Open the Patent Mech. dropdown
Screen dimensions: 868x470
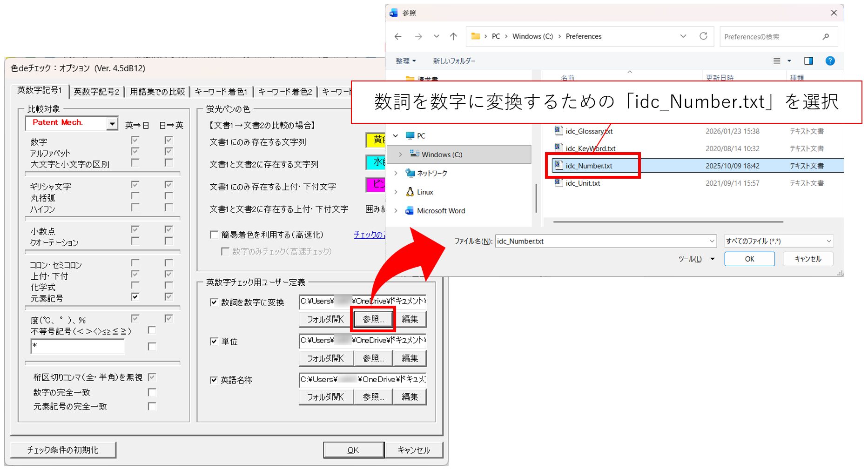pyautogui.click(x=112, y=123)
